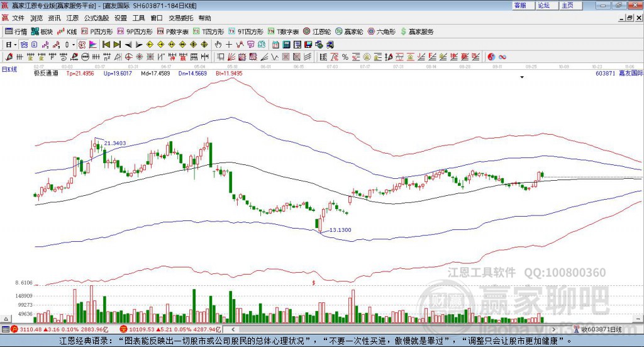
Task: Click the 21.3403 high price label
Action: (115, 143)
